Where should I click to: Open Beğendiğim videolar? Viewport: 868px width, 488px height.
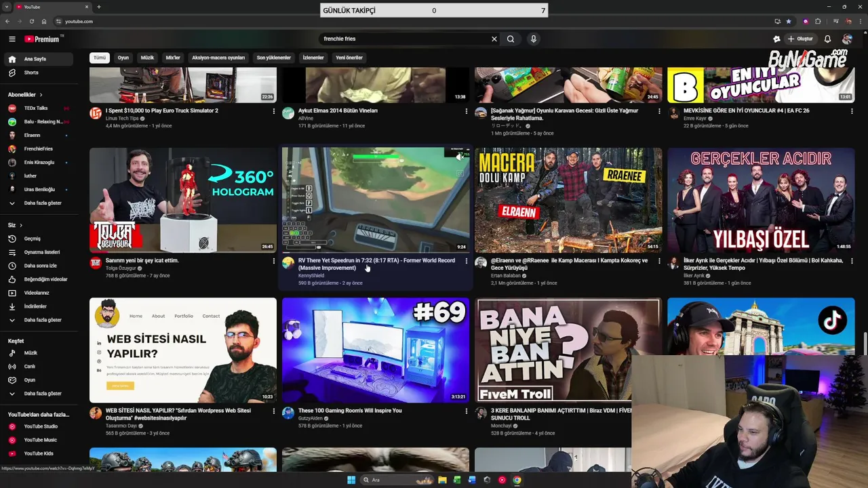click(x=38, y=279)
